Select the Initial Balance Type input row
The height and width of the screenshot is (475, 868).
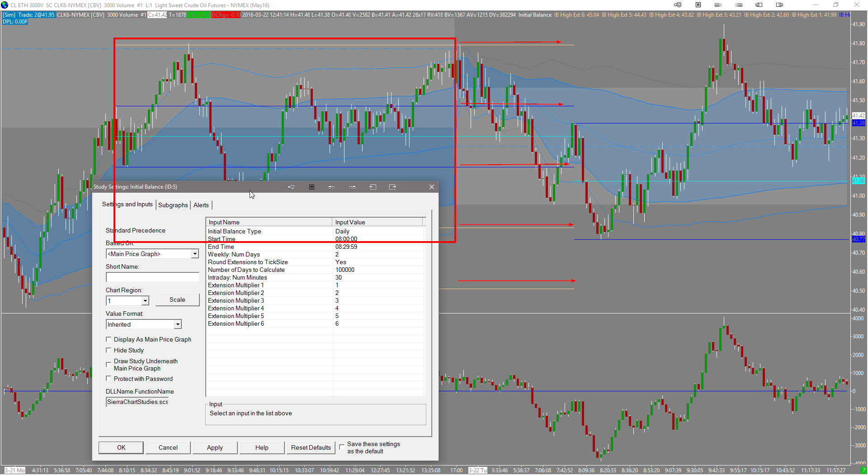pyautogui.click(x=315, y=231)
